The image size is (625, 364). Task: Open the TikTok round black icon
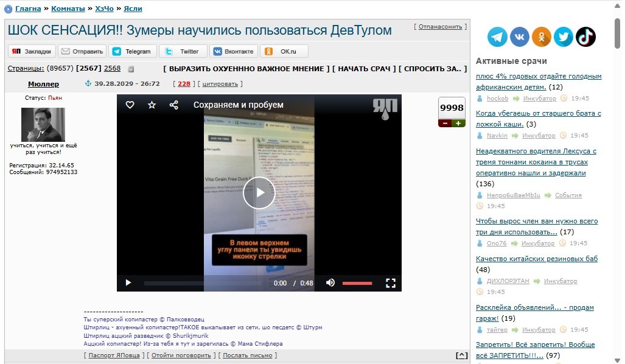(585, 37)
